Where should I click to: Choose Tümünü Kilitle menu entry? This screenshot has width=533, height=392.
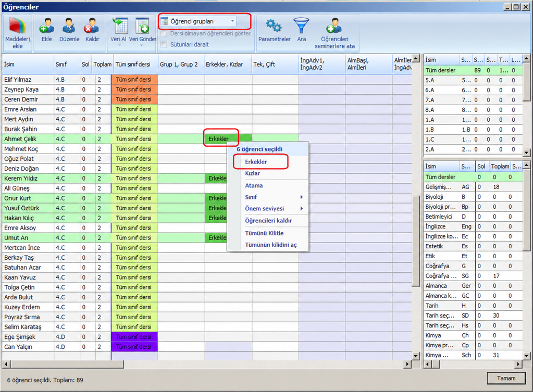point(264,233)
